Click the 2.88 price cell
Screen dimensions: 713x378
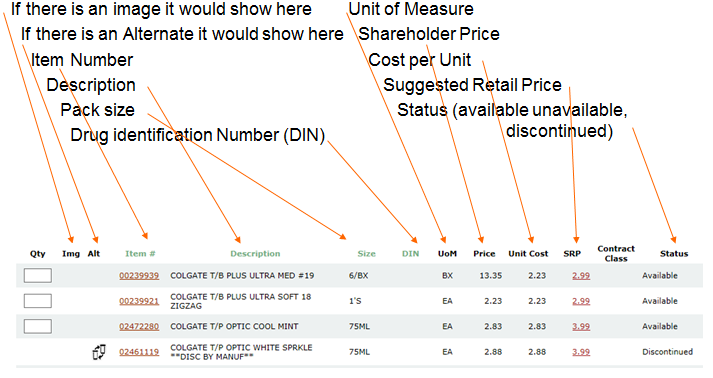point(493,352)
